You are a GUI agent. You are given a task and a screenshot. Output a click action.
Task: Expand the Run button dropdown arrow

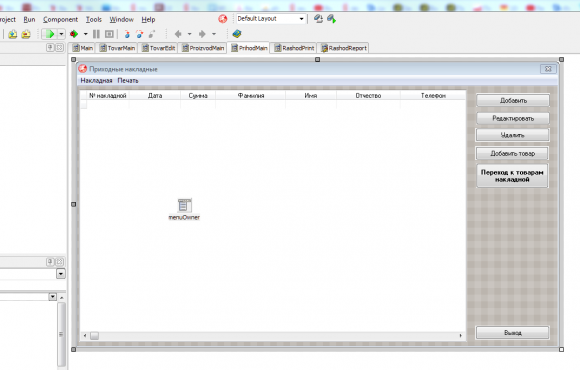click(61, 34)
